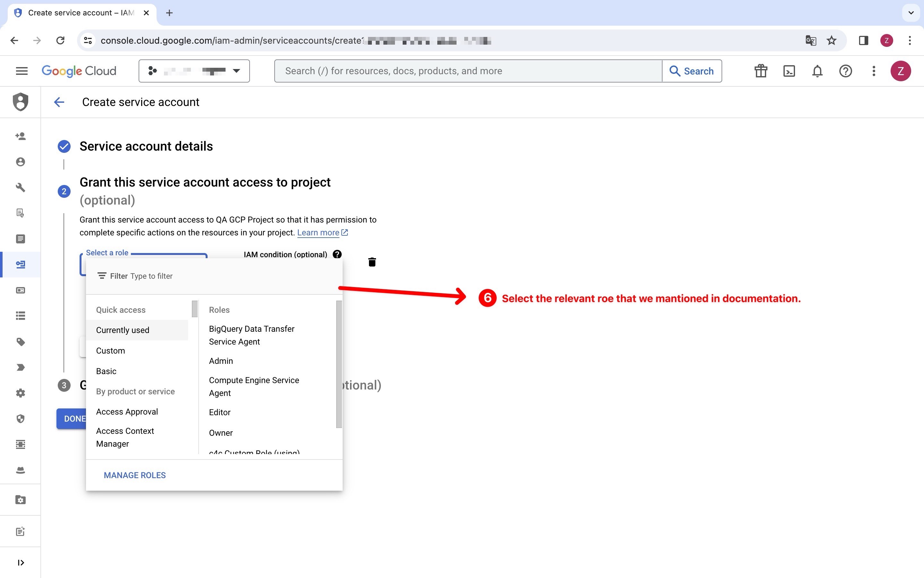Open the project selector dropdown
Screen dimensions: 924x578
pyautogui.click(x=194, y=71)
